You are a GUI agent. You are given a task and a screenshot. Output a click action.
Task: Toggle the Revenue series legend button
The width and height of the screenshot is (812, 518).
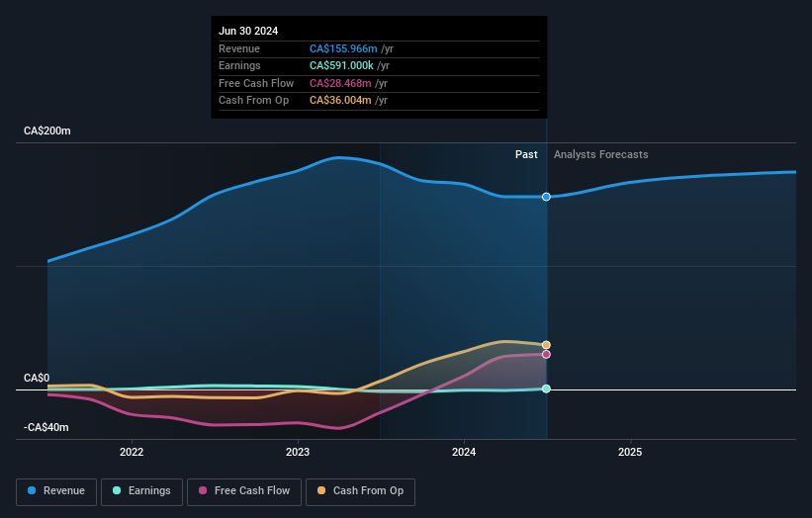(x=56, y=491)
